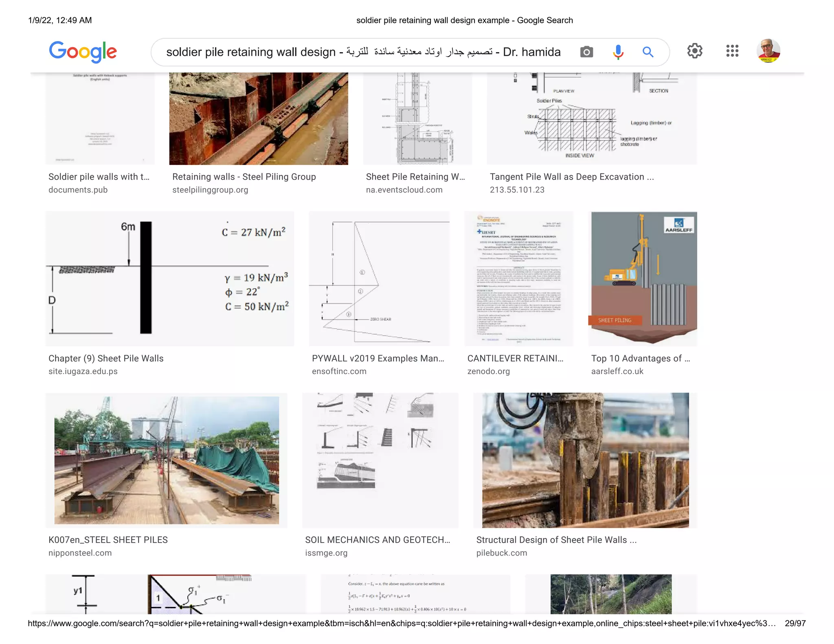Open the AARSLEFF sheet piling thumbnail
Image resolution: width=834 pixels, height=644 pixels.
(643, 278)
